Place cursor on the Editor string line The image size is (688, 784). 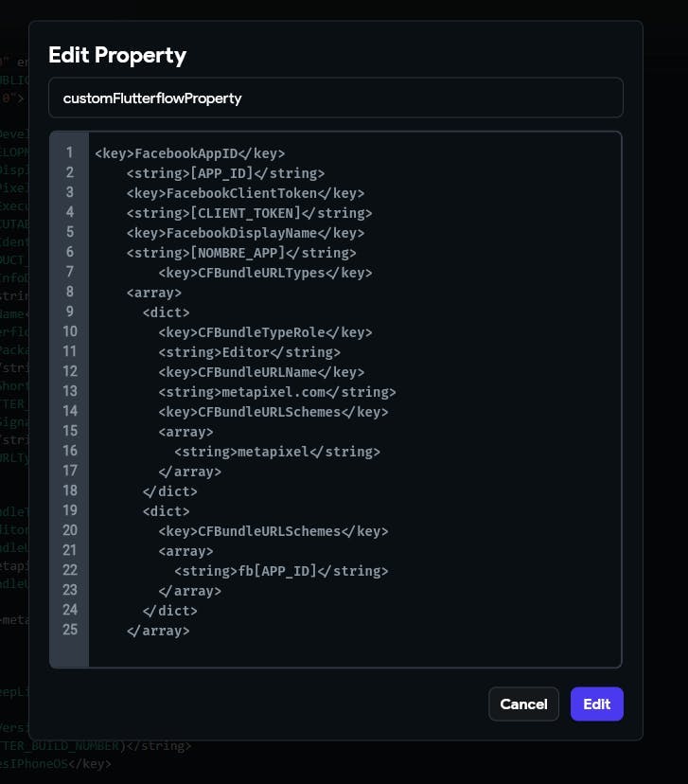(249, 352)
